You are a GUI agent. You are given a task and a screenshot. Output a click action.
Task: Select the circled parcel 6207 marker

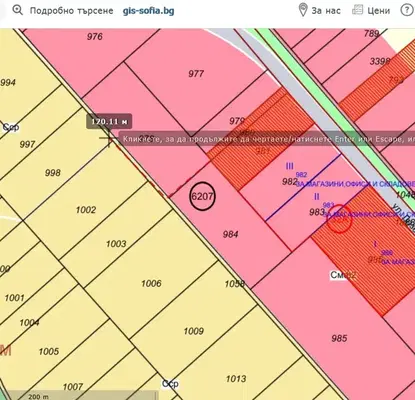coord(202,196)
